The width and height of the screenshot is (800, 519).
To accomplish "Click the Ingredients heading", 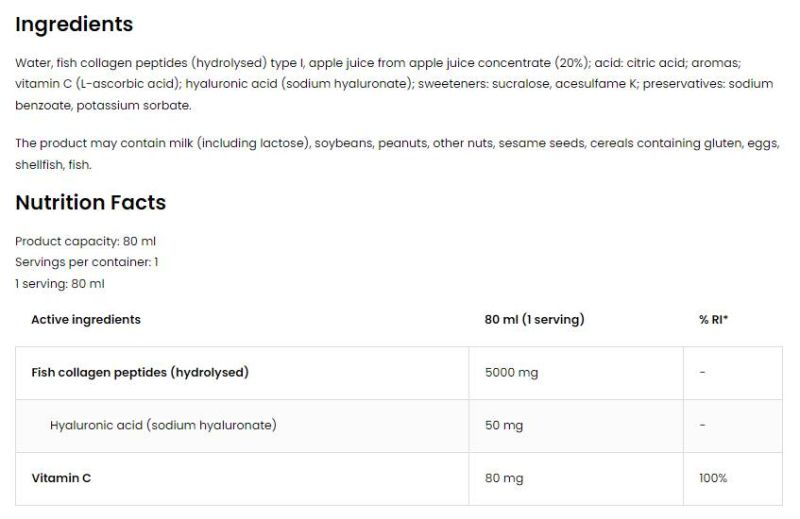I will [x=74, y=24].
